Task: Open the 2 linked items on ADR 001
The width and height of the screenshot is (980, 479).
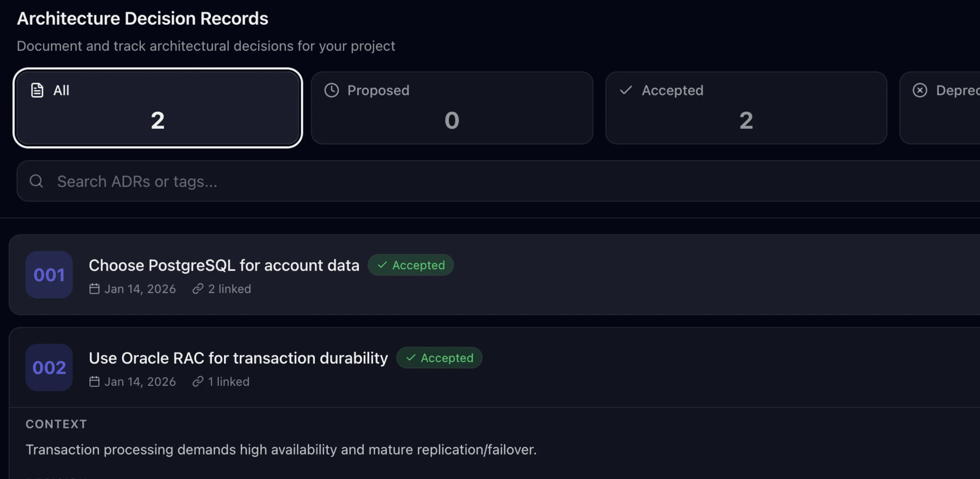Action: click(222, 289)
